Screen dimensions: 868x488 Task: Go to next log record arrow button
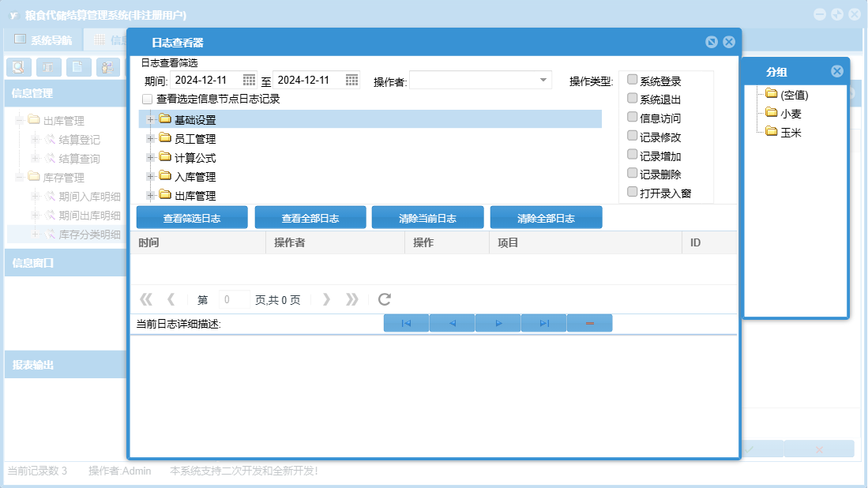coord(498,323)
